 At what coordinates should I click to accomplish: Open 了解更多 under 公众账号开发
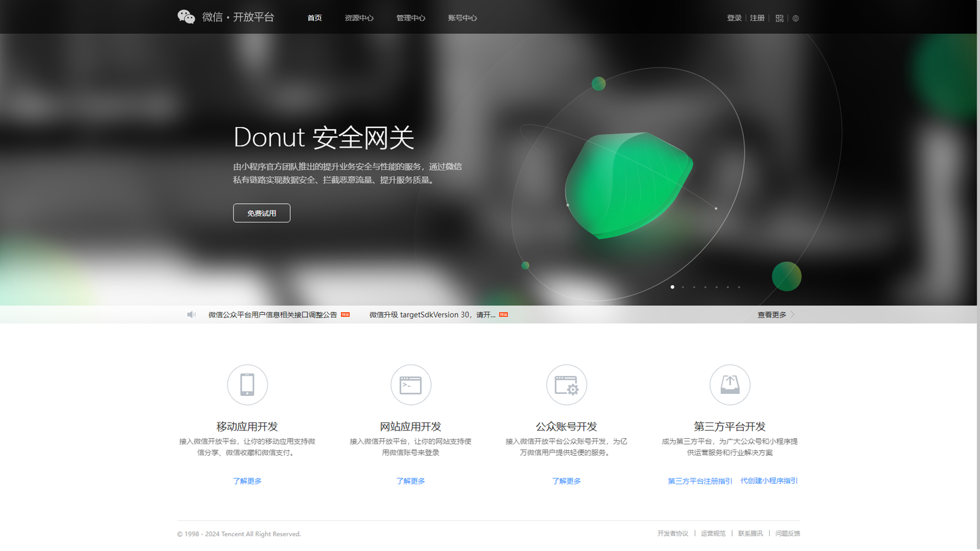[566, 481]
